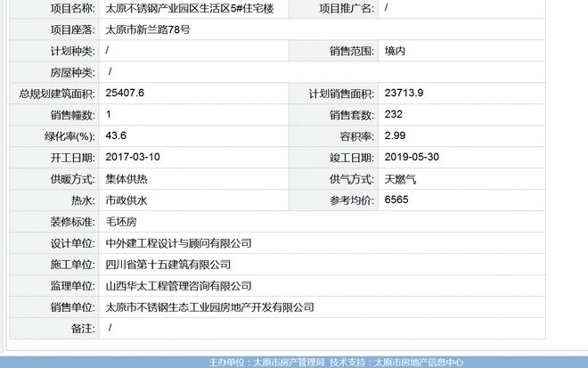Viewport: 588px width, 368px height.
Task: Click the 供气方式 label
Action: [352, 179]
